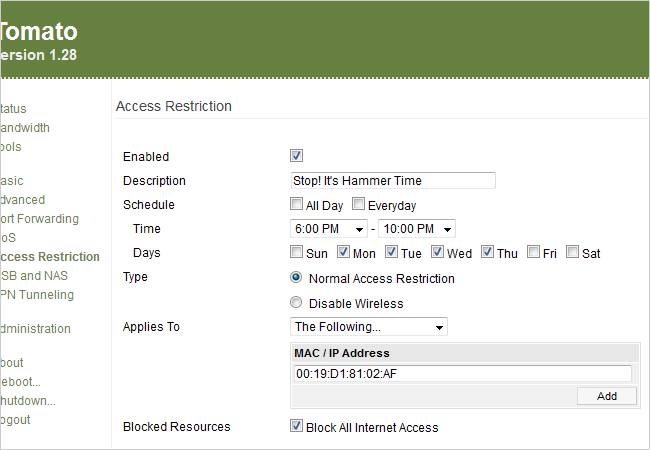The height and width of the screenshot is (450, 650).
Task: Tick the Everyday schedule checkbox
Action: (358, 205)
